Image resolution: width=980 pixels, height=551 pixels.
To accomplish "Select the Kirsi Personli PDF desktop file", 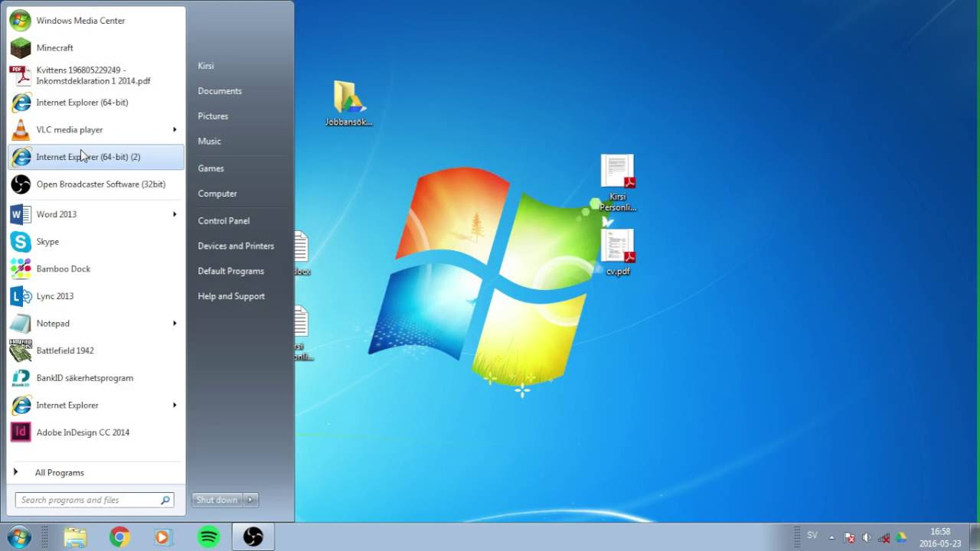I will click(x=618, y=183).
